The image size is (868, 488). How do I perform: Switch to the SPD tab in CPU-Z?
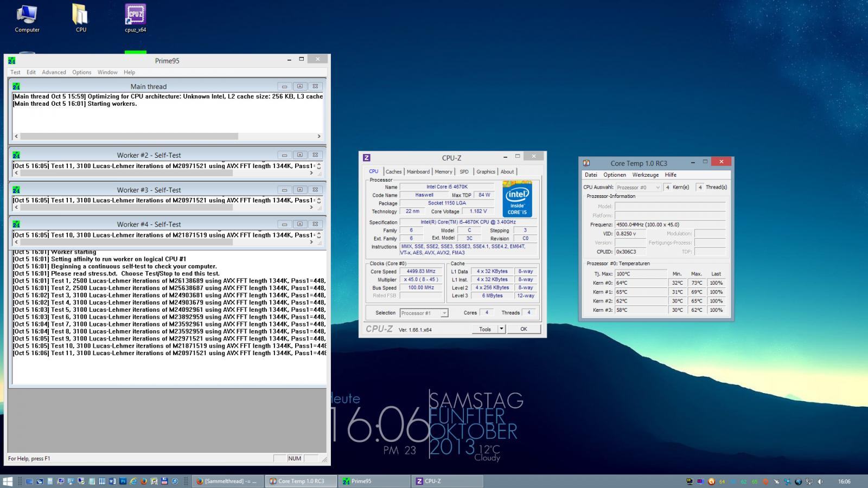[x=464, y=172]
